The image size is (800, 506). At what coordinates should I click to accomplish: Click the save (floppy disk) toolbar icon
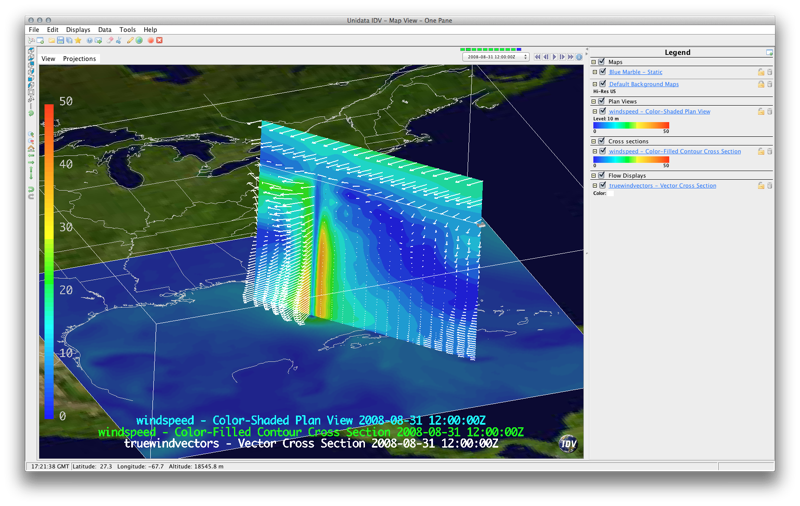(x=61, y=41)
